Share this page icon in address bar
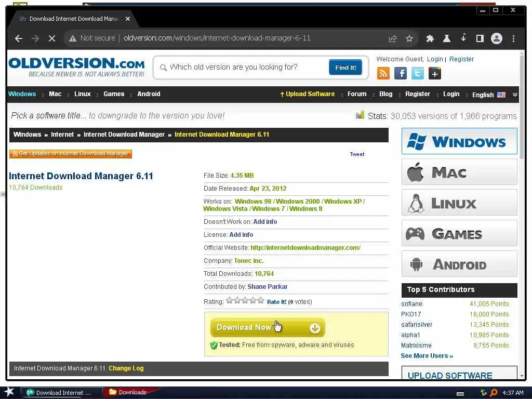Image resolution: width=532 pixels, height=399 pixels. 393,38
